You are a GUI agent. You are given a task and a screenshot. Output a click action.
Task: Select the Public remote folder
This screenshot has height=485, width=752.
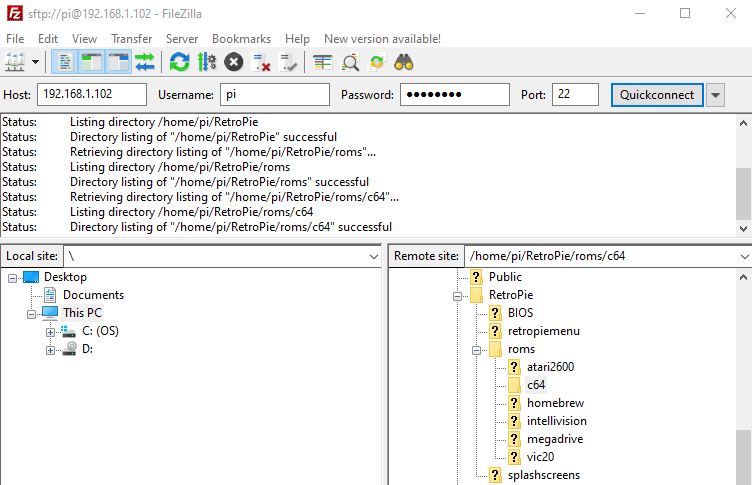click(505, 277)
